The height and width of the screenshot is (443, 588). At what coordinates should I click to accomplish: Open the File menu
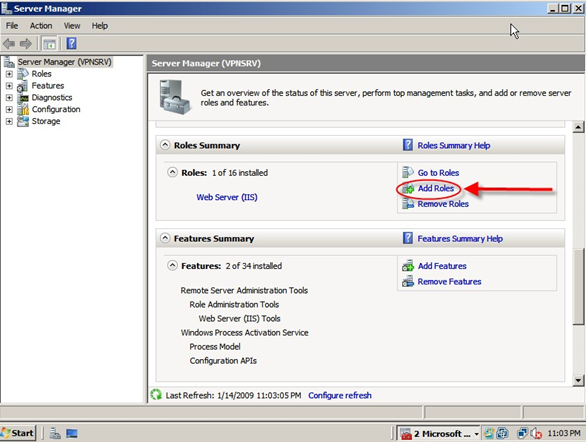point(12,26)
